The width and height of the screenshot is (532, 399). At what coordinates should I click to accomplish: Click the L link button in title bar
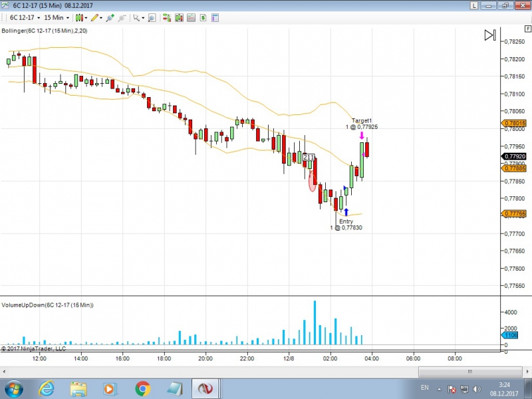[x=474, y=5]
